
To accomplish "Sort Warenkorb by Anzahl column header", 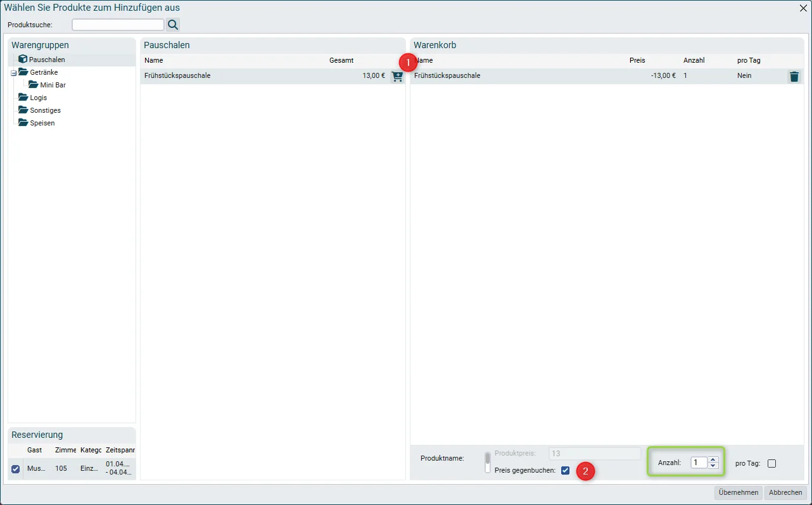I will click(x=694, y=60).
